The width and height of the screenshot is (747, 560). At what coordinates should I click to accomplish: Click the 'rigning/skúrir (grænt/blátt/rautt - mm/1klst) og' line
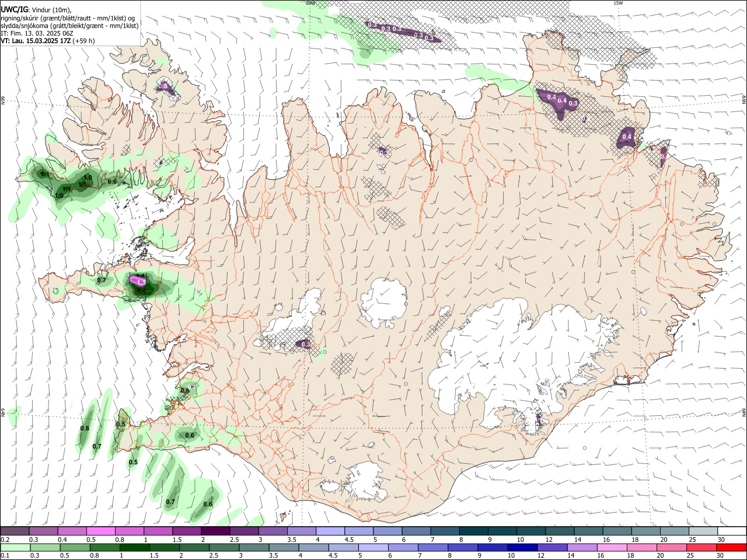point(68,18)
